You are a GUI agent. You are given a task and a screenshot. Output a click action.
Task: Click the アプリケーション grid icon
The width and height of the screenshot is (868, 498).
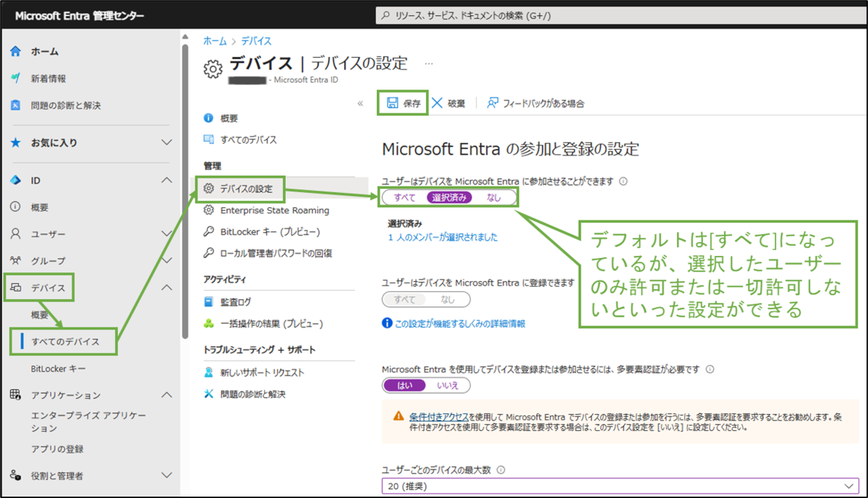tap(15, 395)
